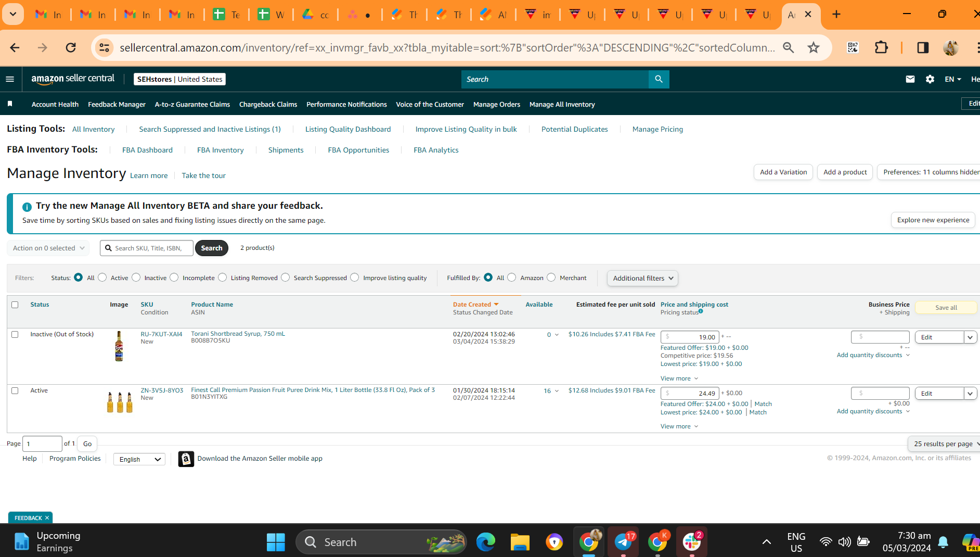The width and height of the screenshot is (980, 557).
Task: Expand View more for Torani Syrup pricing
Action: (679, 378)
